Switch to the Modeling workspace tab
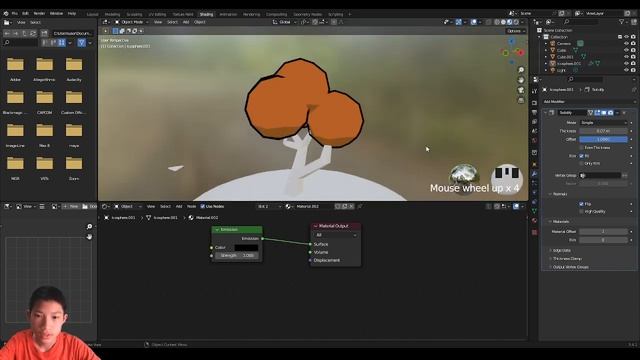Image resolution: width=640 pixels, height=360 pixels. [x=112, y=14]
